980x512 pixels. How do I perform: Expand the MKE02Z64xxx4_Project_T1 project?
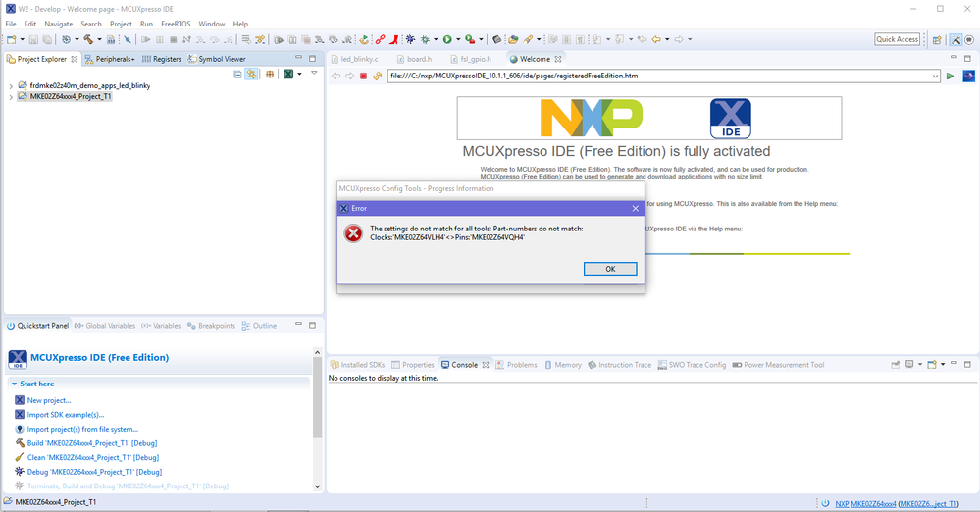click(x=11, y=97)
